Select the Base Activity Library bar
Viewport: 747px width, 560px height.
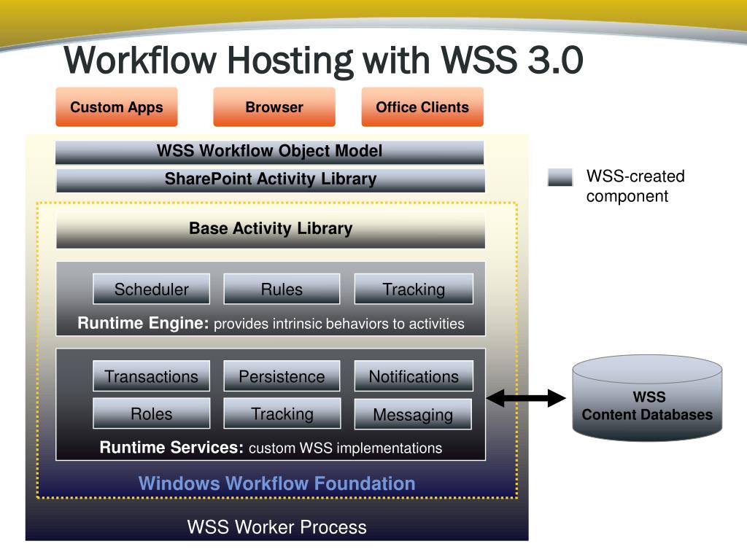click(x=271, y=230)
